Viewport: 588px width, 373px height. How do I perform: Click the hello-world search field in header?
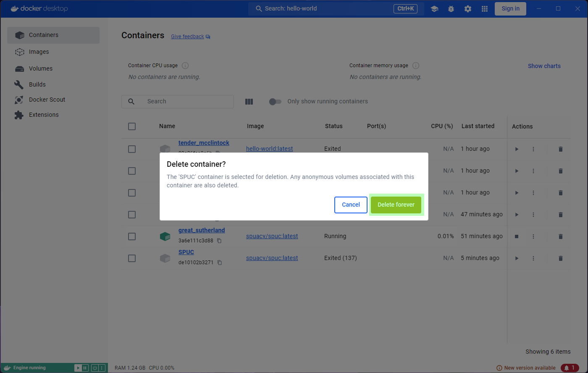pos(336,8)
